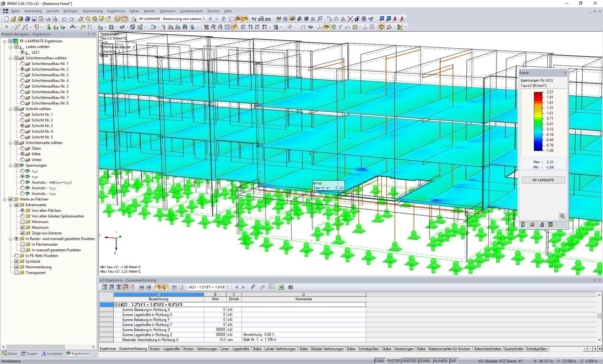The image size is (603, 364).
Task: Open the balance factors tab icon in Panel
Action: pos(532,224)
